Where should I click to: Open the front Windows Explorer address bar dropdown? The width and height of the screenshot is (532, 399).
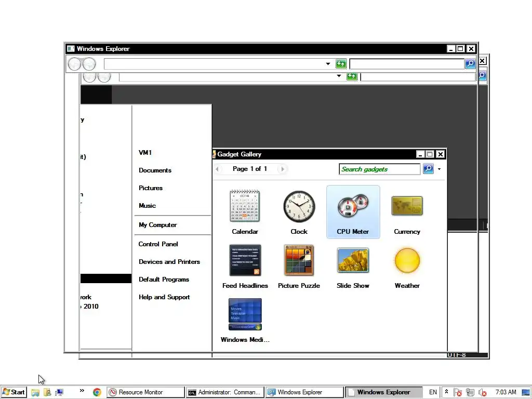[x=328, y=64]
